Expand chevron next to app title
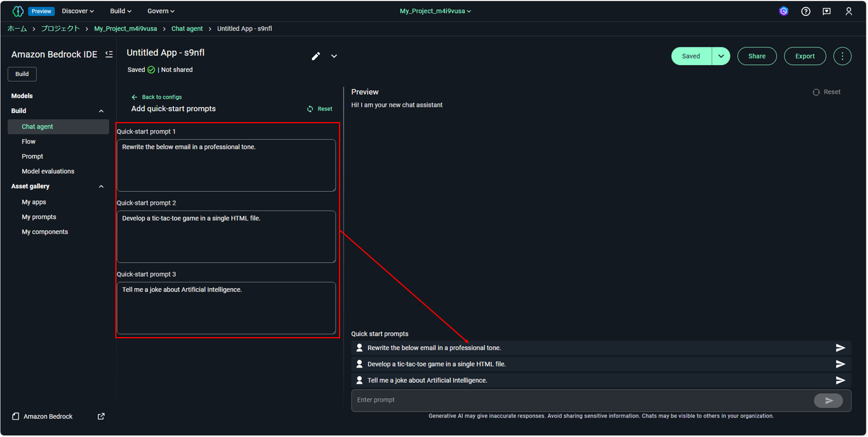 point(334,56)
